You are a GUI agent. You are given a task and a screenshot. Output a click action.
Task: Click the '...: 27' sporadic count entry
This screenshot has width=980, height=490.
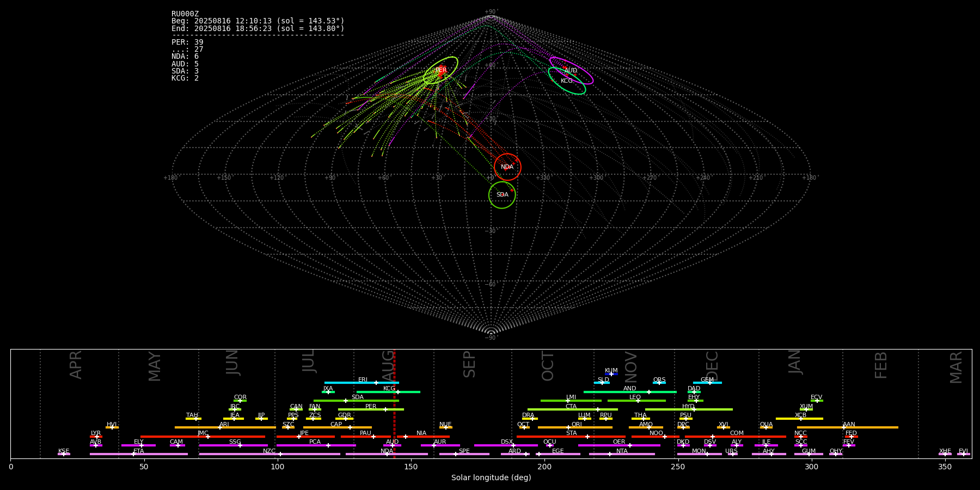coord(187,50)
